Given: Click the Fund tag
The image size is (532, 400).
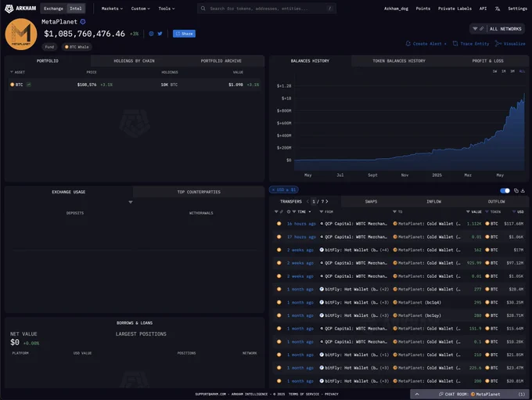Looking at the screenshot, I should click(x=49, y=47).
